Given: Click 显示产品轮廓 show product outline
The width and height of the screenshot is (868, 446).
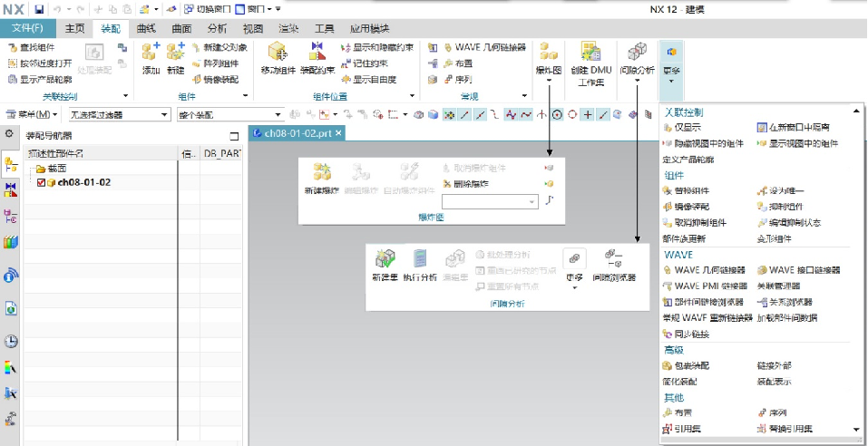Looking at the screenshot, I should point(41,79).
